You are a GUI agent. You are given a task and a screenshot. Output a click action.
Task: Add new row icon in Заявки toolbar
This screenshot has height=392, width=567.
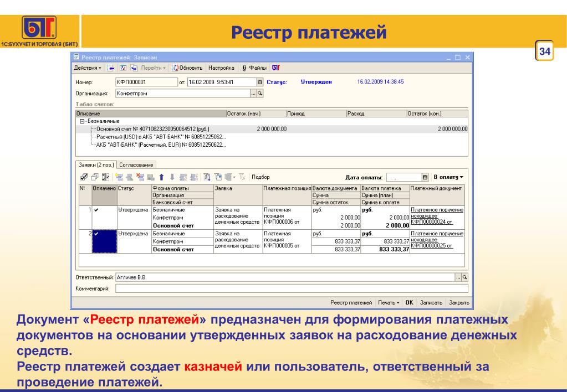(x=119, y=177)
